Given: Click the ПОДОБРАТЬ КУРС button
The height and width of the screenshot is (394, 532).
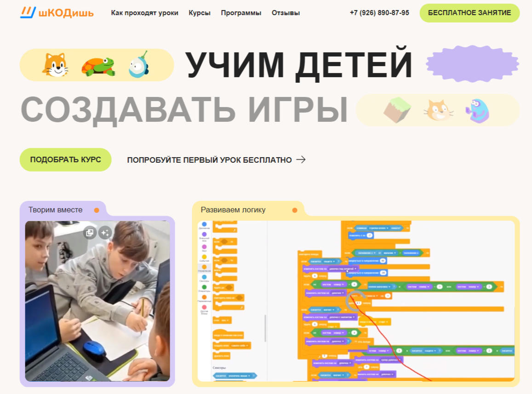Looking at the screenshot, I should (x=65, y=160).
